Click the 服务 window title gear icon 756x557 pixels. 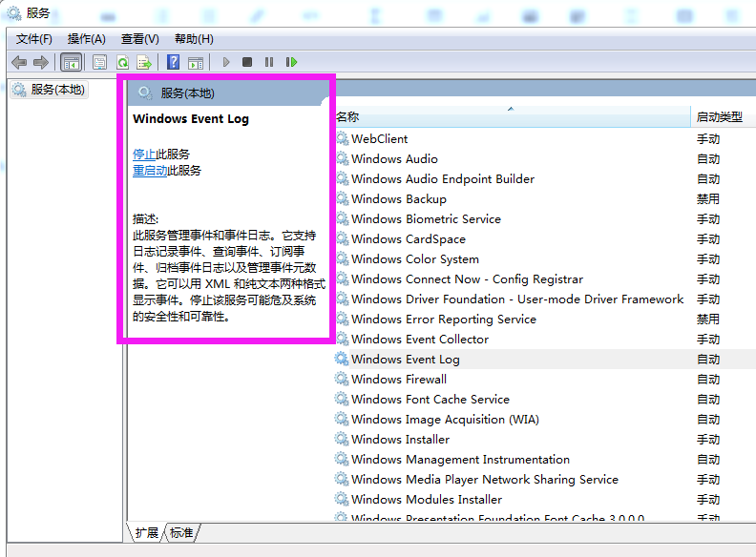pos(14,13)
